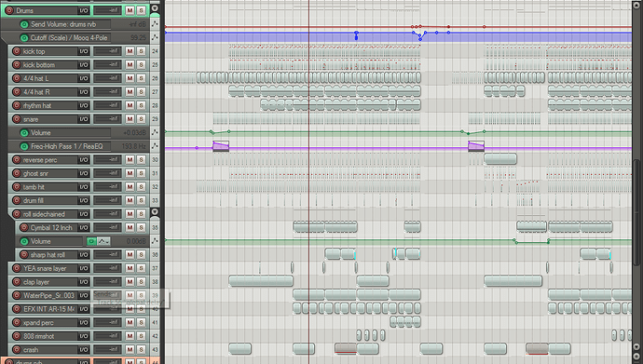The height and width of the screenshot is (364, 643).
Task: Collapse the Drums folder track
Action: coord(155,8)
